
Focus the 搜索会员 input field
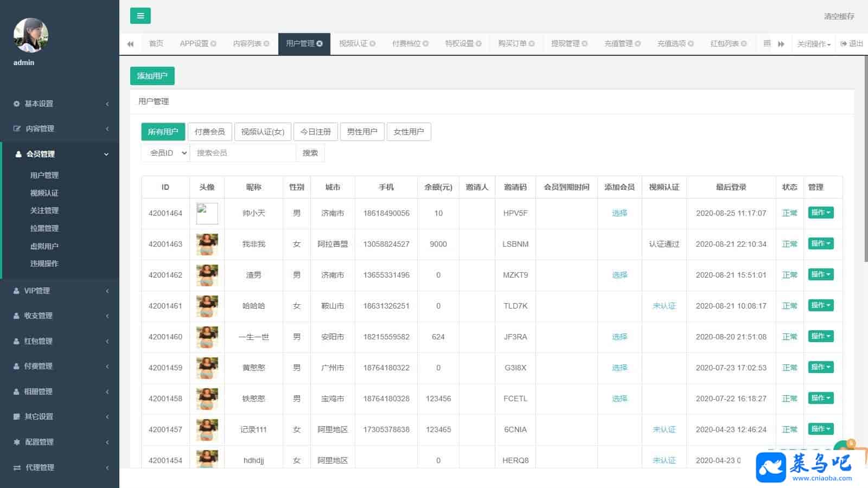pos(242,153)
